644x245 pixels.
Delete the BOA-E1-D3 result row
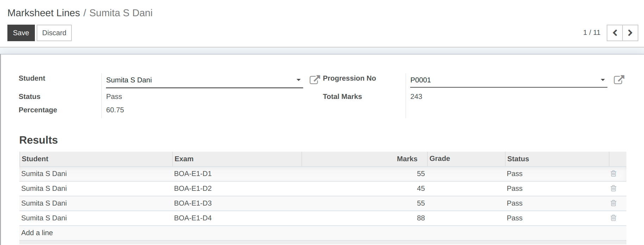(613, 203)
